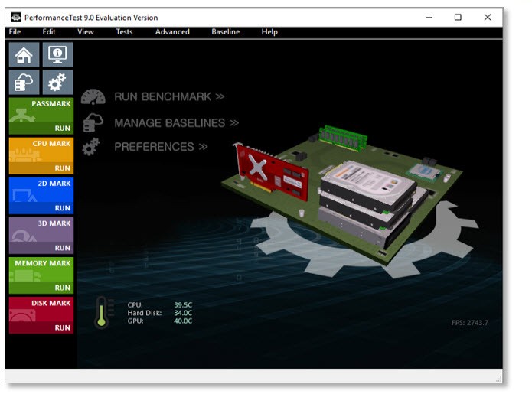Click the Home icon button
This screenshot has width=532, height=394.
pyautogui.click(x=24, y=55)
